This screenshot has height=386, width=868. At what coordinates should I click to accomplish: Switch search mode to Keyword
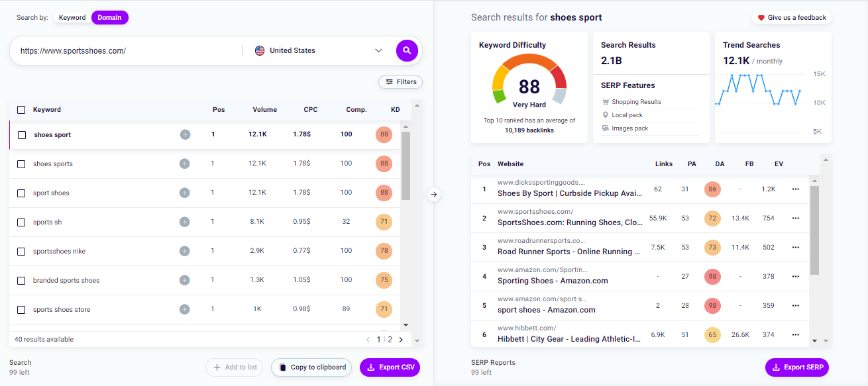pyautogui.click(x=72, y=17)
